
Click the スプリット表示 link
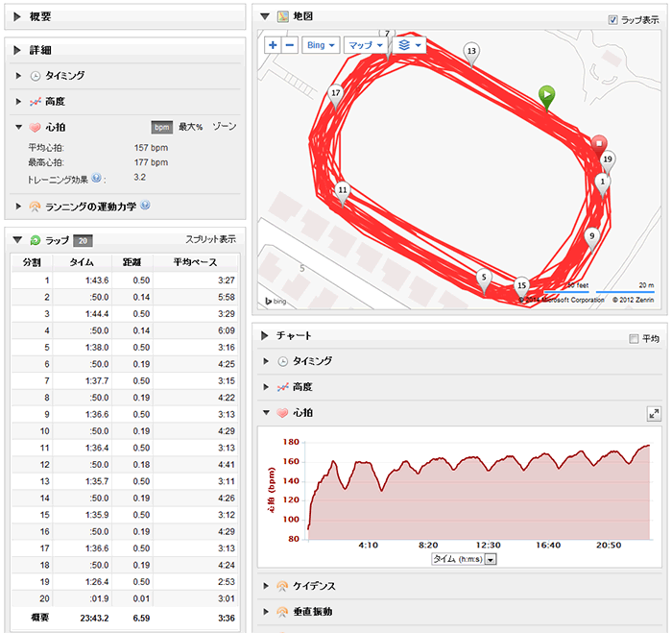click(210, 239)
